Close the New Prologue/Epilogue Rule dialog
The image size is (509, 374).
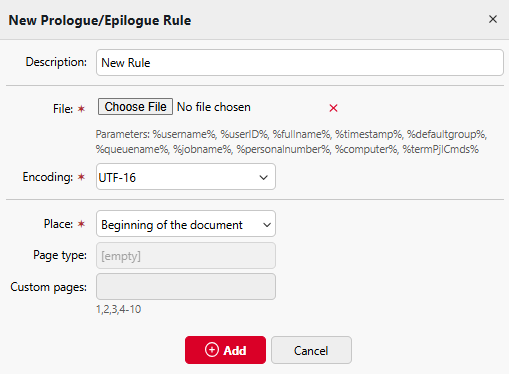[493, 19]
